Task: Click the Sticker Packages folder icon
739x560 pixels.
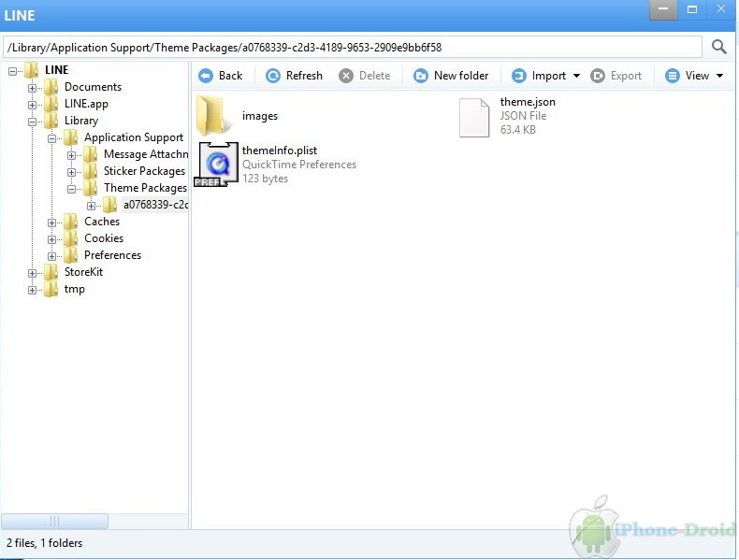Action: click(x=91, y=171)
